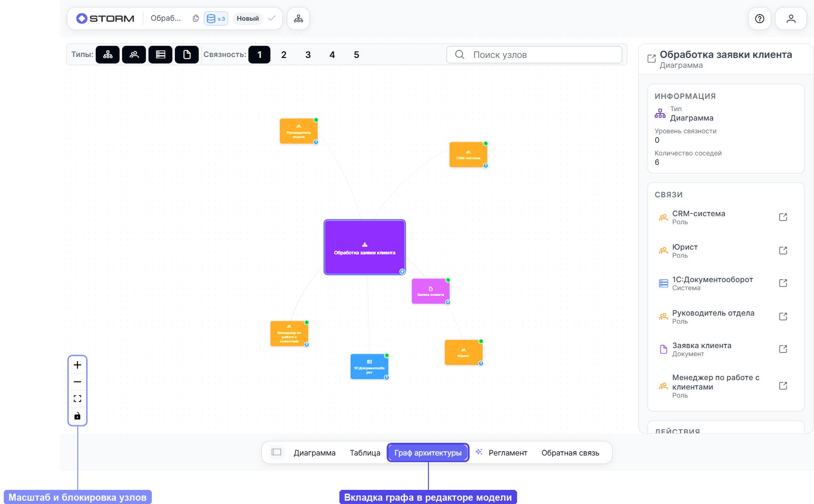Toggle the diagram type filter
The image size is (814, 504).
click(x=107, y=55)
